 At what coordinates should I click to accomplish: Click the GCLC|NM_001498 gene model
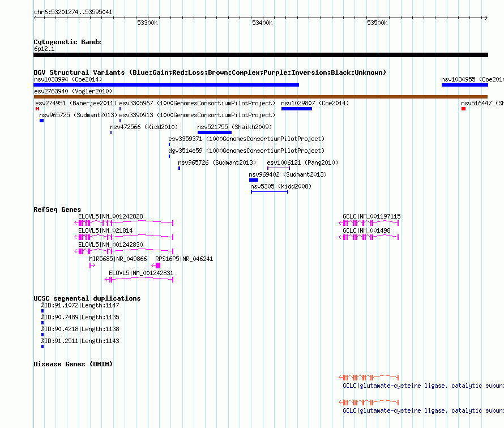click(x=369, y=237)
